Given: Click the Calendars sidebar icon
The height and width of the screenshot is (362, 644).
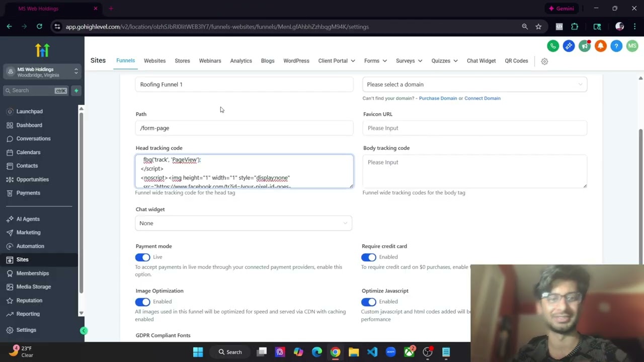Looking at the screenshot, I should tap(10, 152).
